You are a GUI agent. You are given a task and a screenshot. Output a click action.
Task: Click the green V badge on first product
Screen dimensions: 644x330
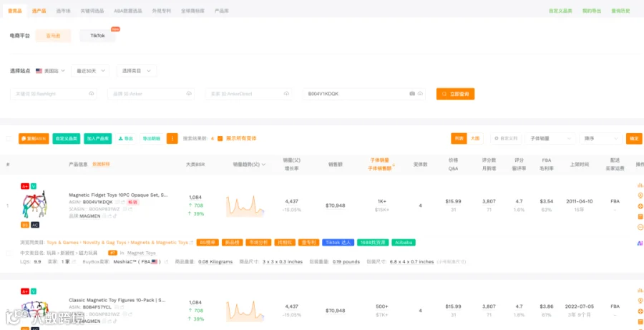tap(33, 186)
